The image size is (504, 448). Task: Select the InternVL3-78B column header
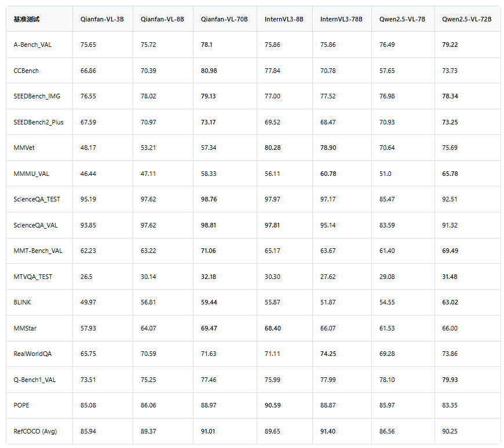click(341, 19)
